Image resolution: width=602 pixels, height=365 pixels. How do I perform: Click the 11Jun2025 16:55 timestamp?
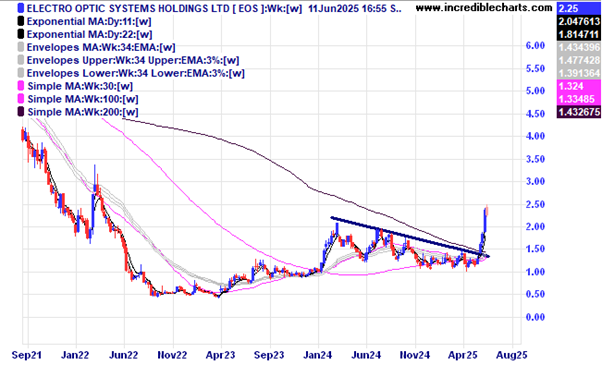point(347,8)
